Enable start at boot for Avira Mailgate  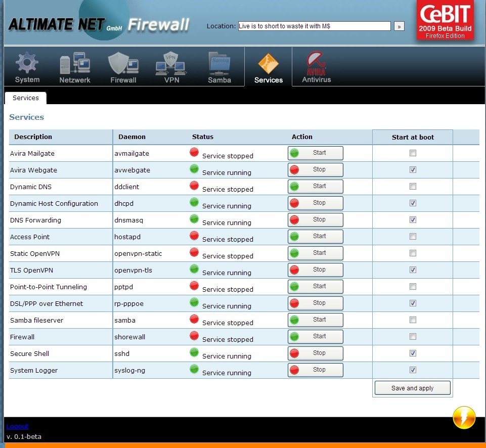point(413,153)
